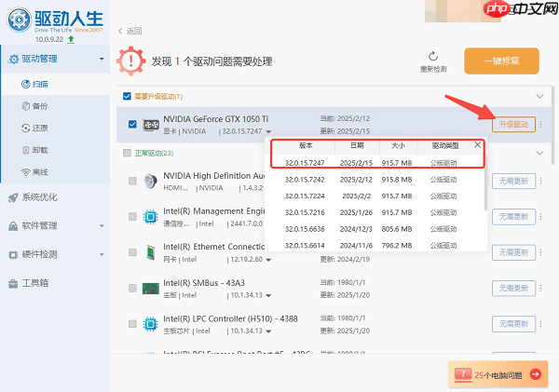Click the graphics card icon for GTX 1050 Ti

pyautogui.click(x=151, y=125)
